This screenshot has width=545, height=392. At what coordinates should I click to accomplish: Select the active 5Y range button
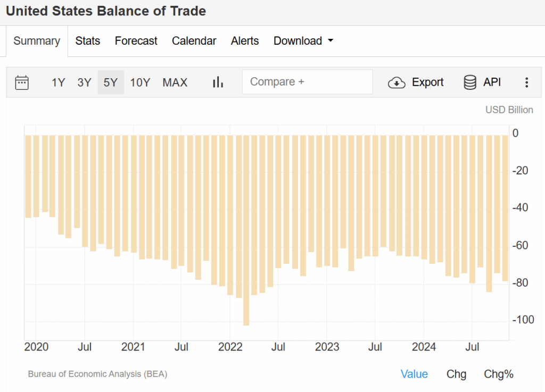[111, 82]
